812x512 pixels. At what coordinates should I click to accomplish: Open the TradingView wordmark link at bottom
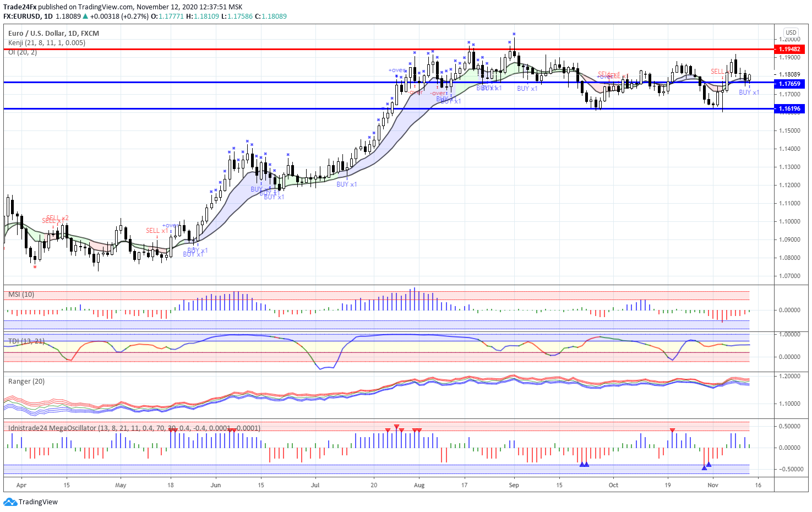click(38, 502)
